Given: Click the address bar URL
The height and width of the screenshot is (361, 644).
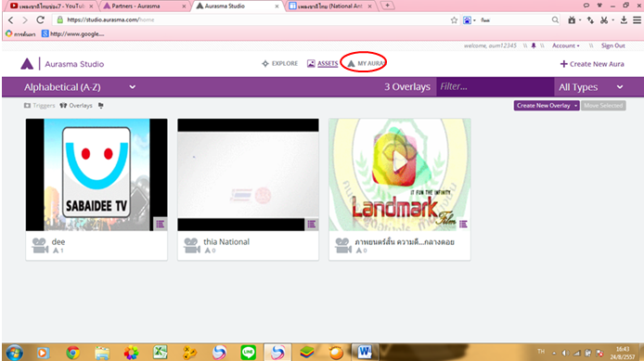Looking at the screenshot, I should [110, 19].
